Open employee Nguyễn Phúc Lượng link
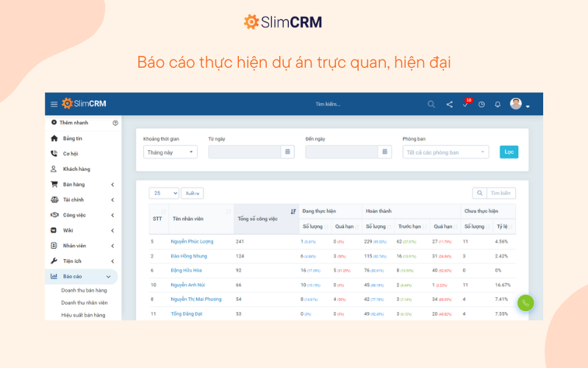The width and height of the screenshot is (588, 368). (192, 241)
